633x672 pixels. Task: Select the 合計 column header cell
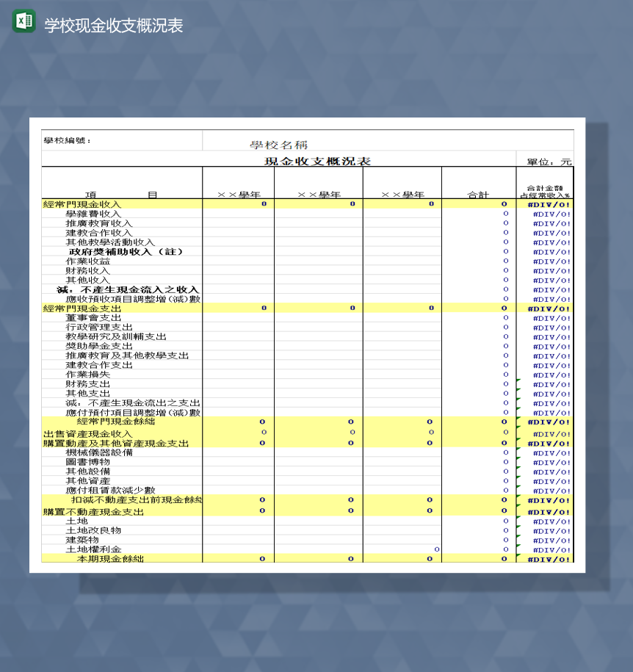(479, 195)
